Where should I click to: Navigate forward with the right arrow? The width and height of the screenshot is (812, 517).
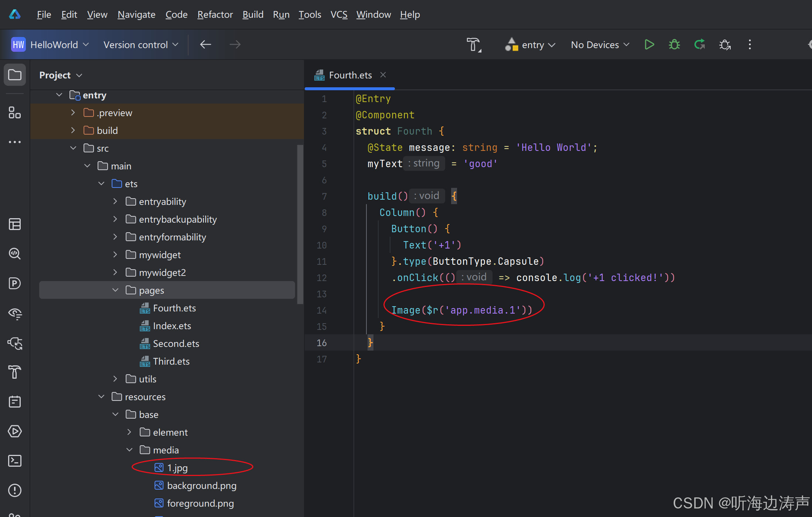(235, 45)
